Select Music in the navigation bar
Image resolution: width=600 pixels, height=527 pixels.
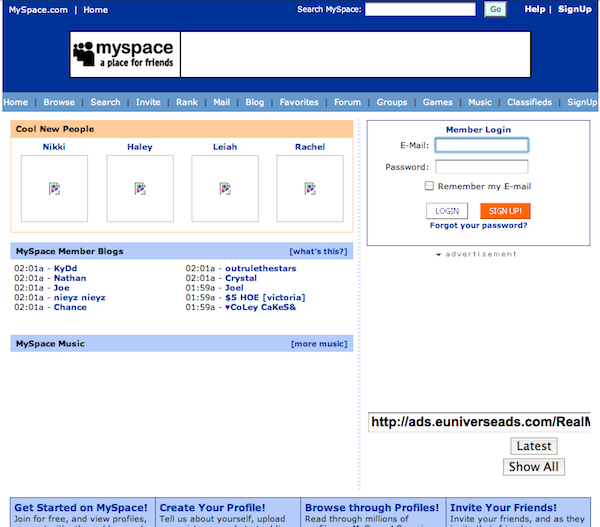pos(480,102)
